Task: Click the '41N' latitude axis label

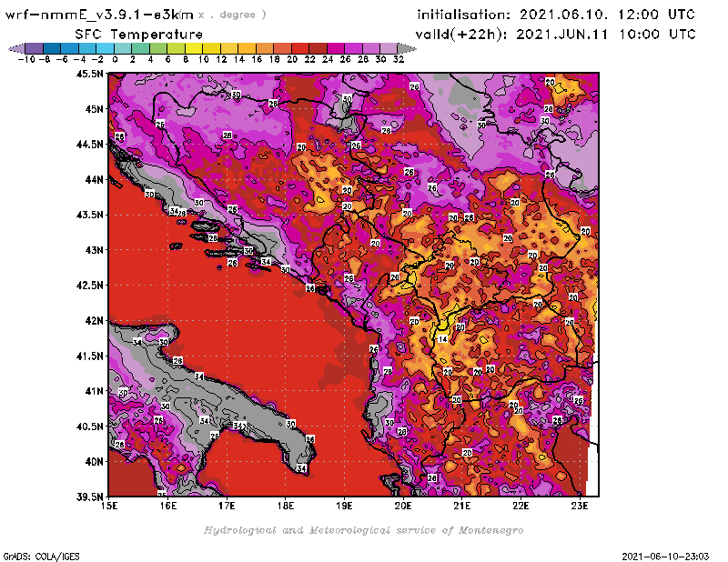Action: click(94, 391)
